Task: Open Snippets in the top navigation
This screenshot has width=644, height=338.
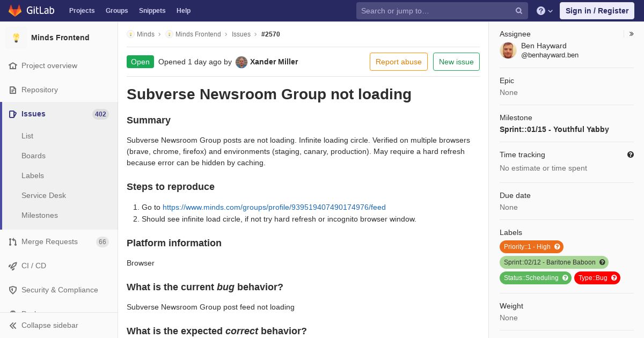Action: 152,11
